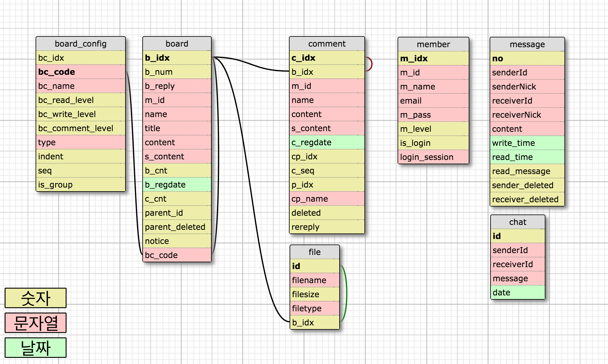Click the filetype field in file table
The image size is (608, 364).
pos(314,309)
